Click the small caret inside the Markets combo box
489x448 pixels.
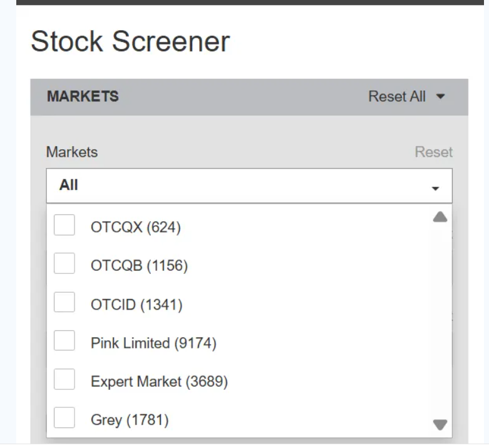(436, 189)
